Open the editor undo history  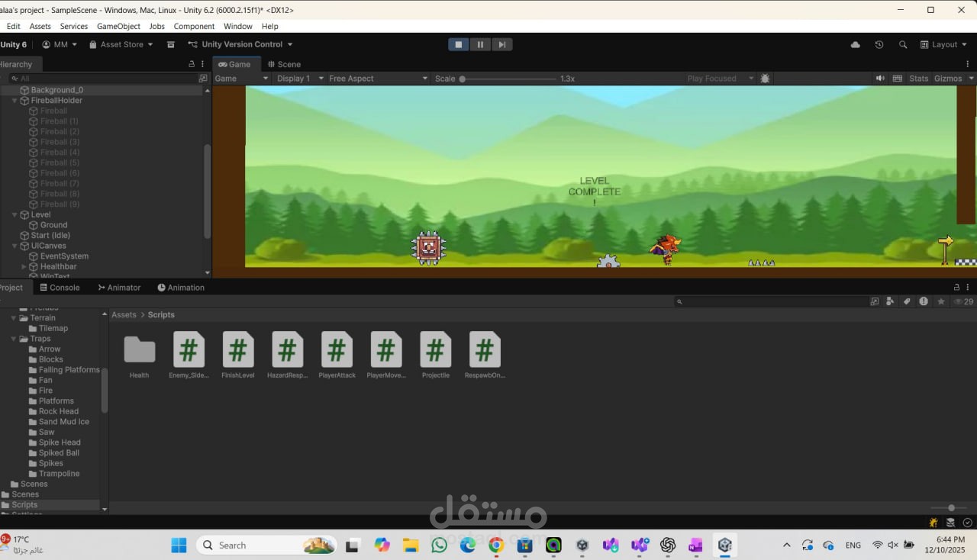tap(879, 44)
